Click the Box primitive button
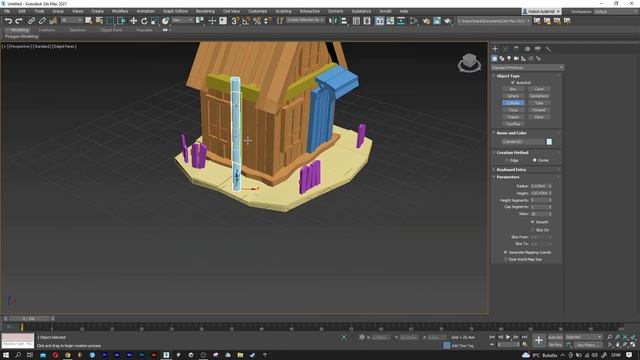The image size is (640, 360). [513, 89]
